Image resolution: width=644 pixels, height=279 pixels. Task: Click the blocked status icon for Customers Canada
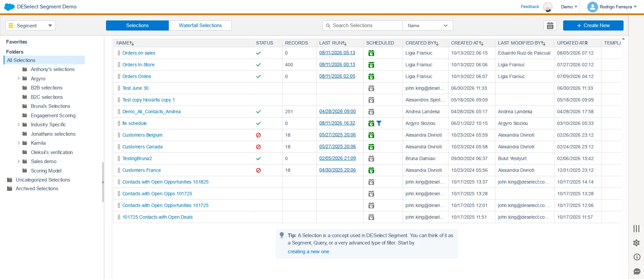(258, 147)
